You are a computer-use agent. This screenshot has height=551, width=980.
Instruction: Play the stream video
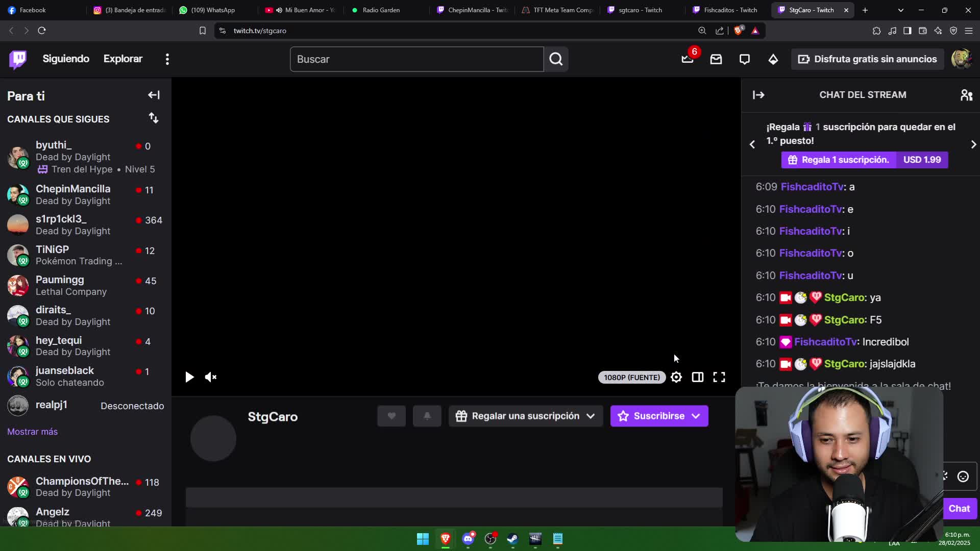pyautogui.click(x=189, y=377)
